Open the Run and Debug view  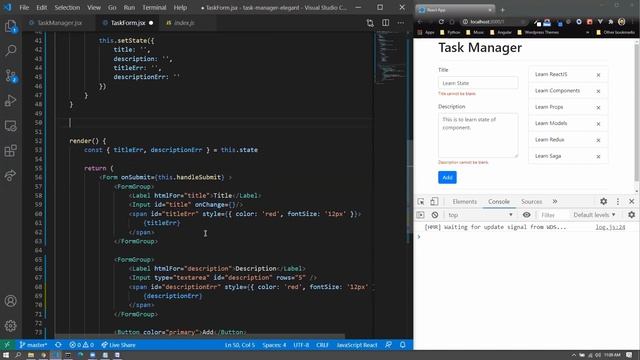click(11, 101)
